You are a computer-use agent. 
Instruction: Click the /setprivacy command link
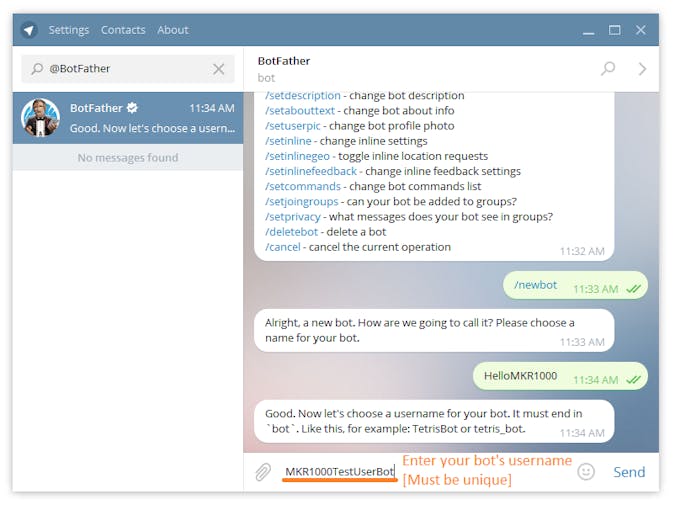coord(293,216)
